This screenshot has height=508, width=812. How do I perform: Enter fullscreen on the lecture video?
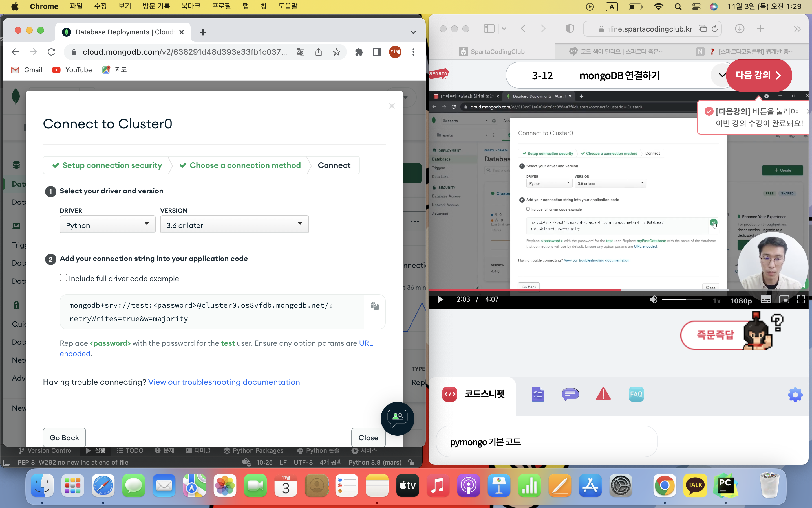click(801, 299)
